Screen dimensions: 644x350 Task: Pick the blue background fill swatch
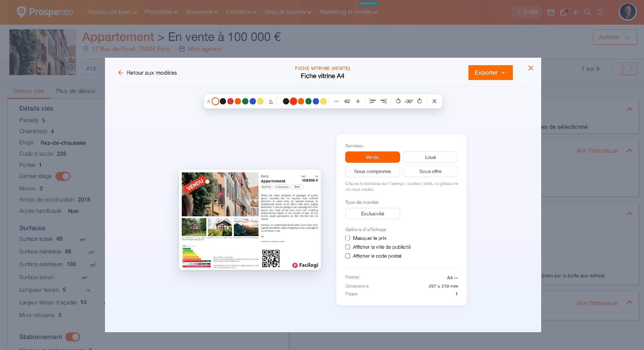point(316,101)
